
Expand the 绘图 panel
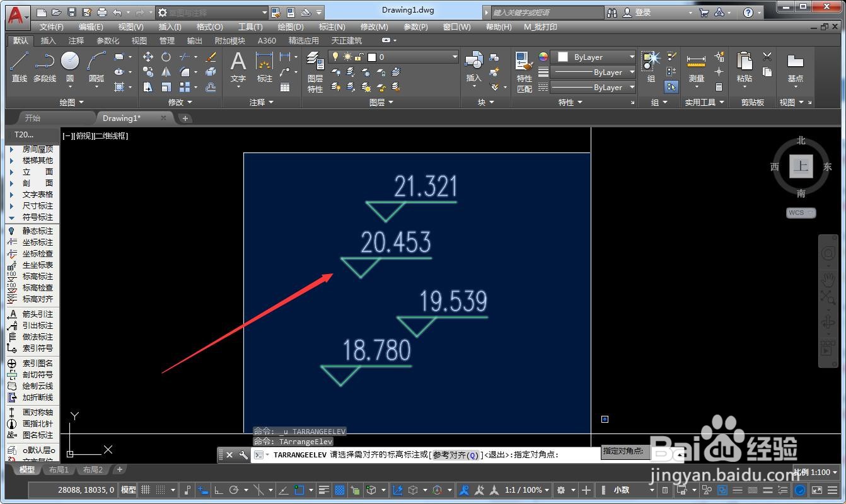(x=72, y=102)
